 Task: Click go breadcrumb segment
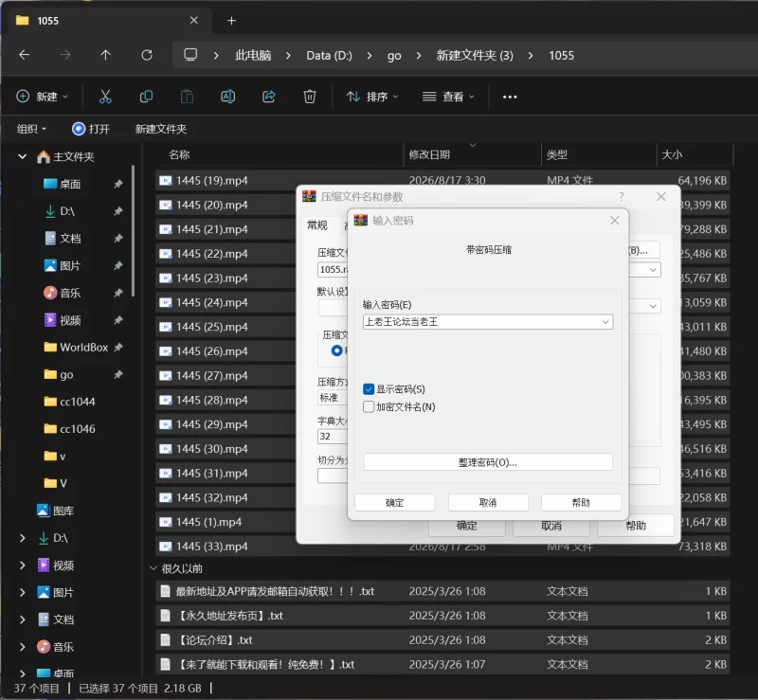[x=394, y=56]
